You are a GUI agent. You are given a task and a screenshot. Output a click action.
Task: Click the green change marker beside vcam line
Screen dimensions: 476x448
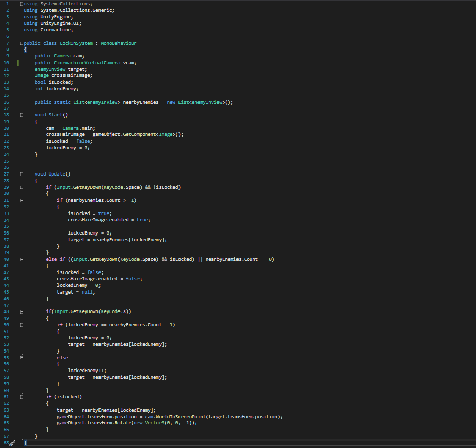click(x=18, y=63)
